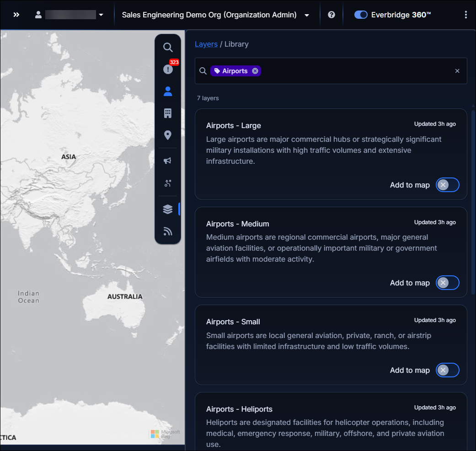Switch off the Everbridge 360 toggle
476x451 pixels.
pos(361,15)
